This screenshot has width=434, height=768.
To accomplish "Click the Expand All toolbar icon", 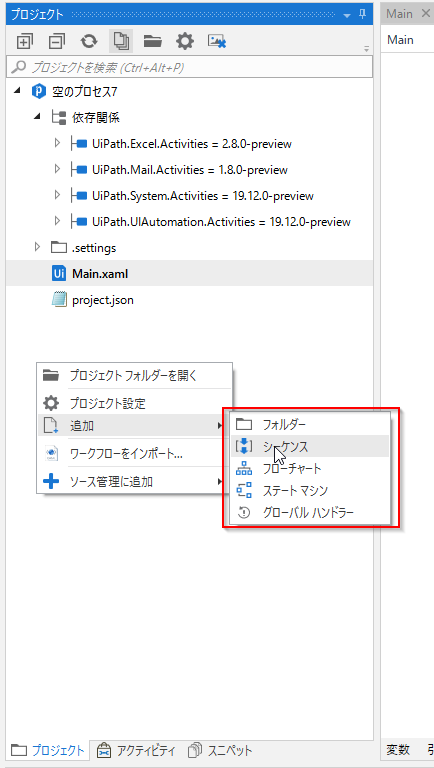I will pos(23,41).
